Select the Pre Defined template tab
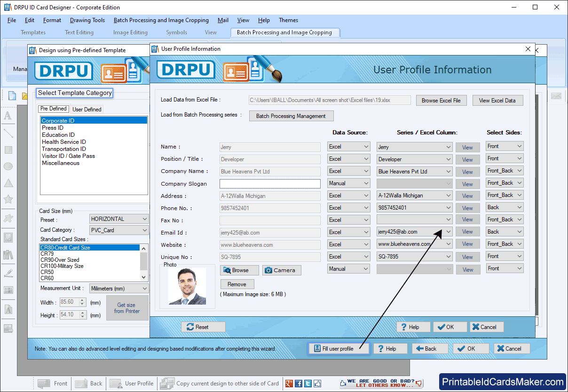This screenshot has height=392, width=568. [x=54, y=109]
